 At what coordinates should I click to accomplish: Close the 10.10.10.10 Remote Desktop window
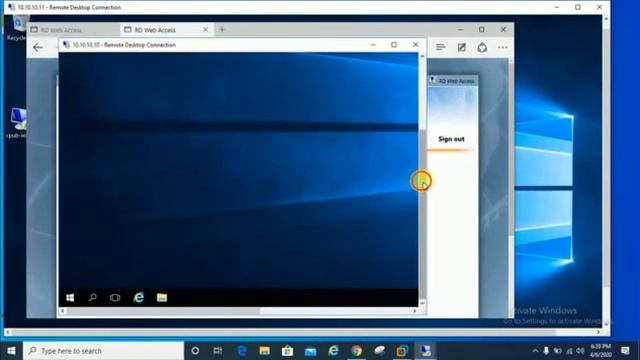point(416,44)
